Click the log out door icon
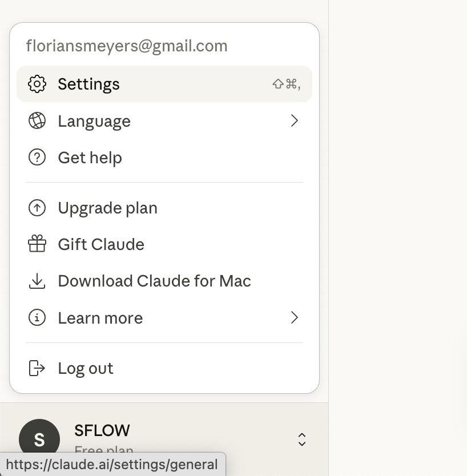This screenshot has width=467, height=476. click(x=37, y=368)
